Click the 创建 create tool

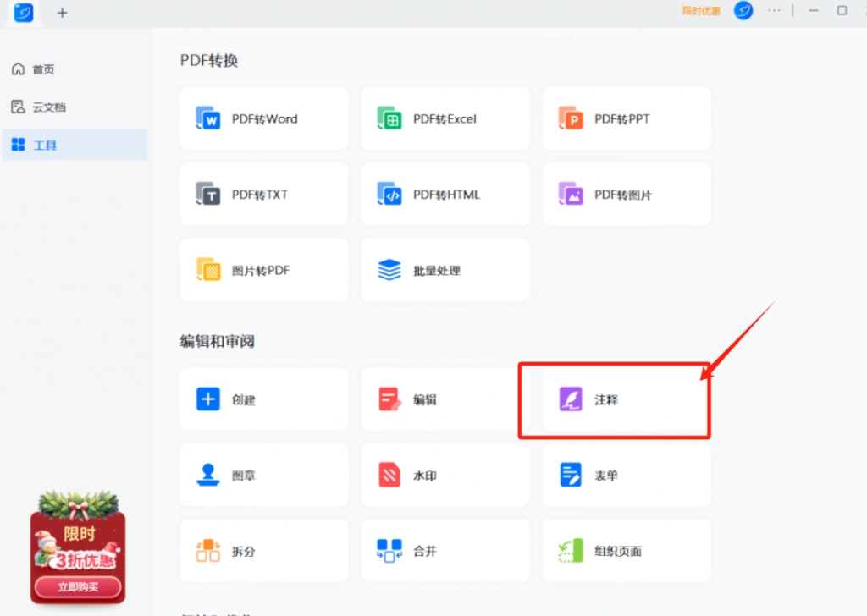point(264,399)
